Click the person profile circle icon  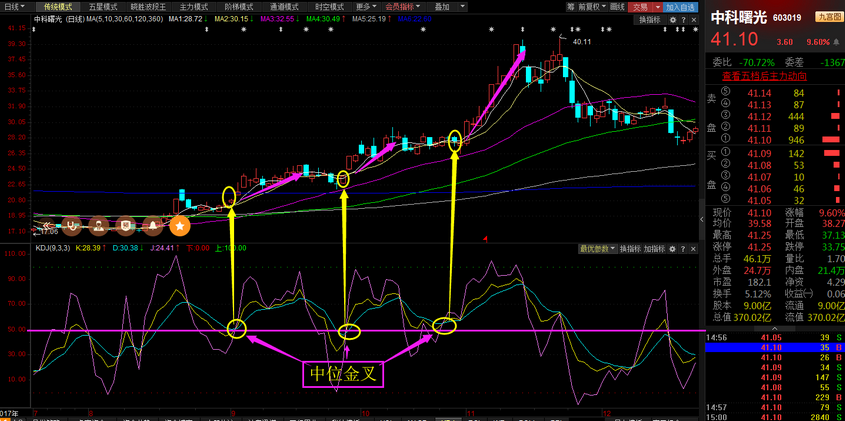[x=100, y=226]
